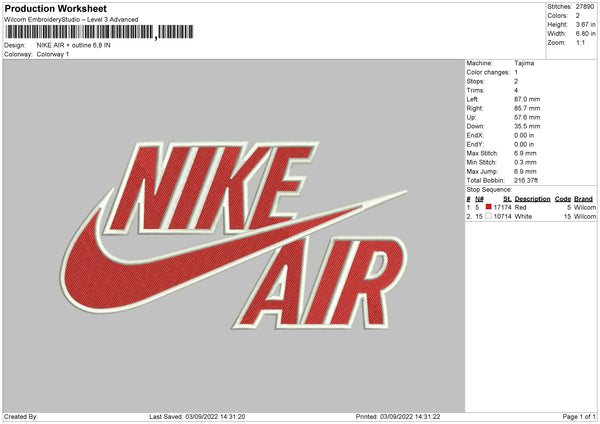Screen dimensions: 600x424
Task: Click the 'Red' description in stop sequence
Action: click(x=520, y=207)
